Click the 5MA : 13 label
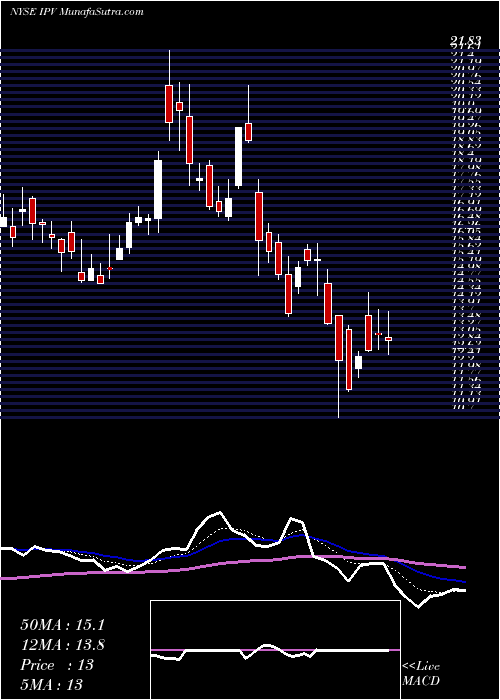This screenshot has height=700, width=500. click(51, 685)
